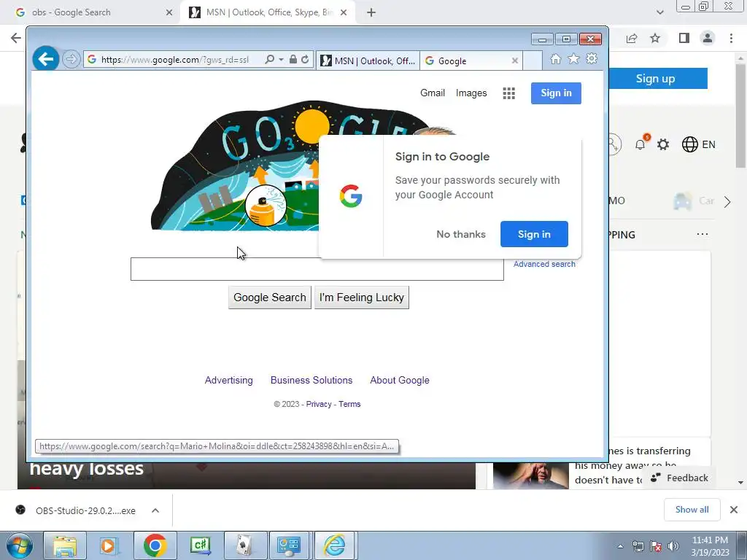Screen dimensions: 747x560
Task: Click security lock icon in IE address bar
Action: click(x=293, y=60)
